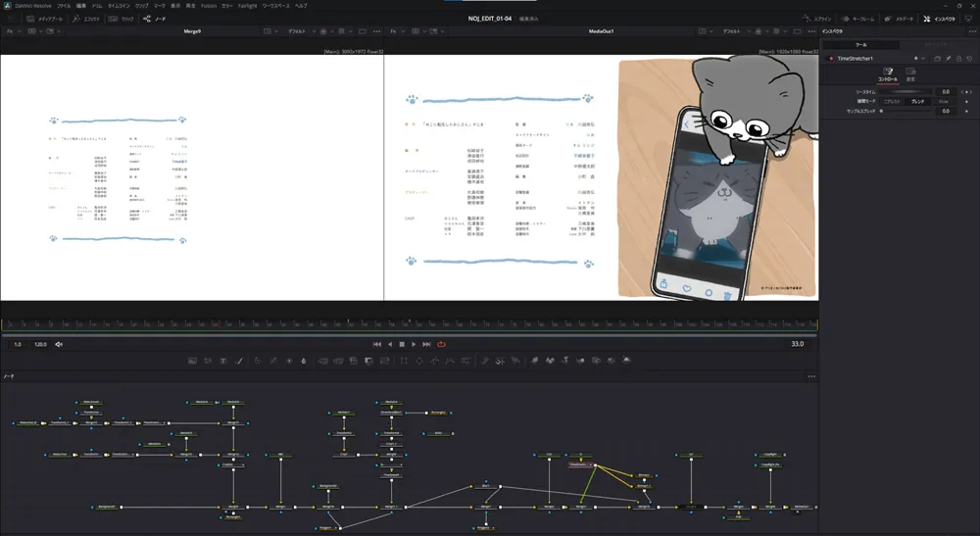Add a Rectangle mask from toolbar
The height and width of the screenshot is (536, 980).
[404, 361]
